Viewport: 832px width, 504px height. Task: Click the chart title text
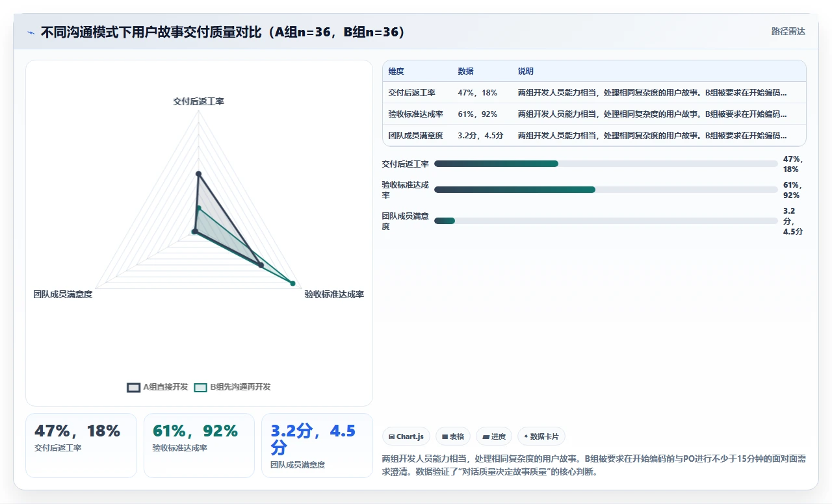click(x=223, y=32)
